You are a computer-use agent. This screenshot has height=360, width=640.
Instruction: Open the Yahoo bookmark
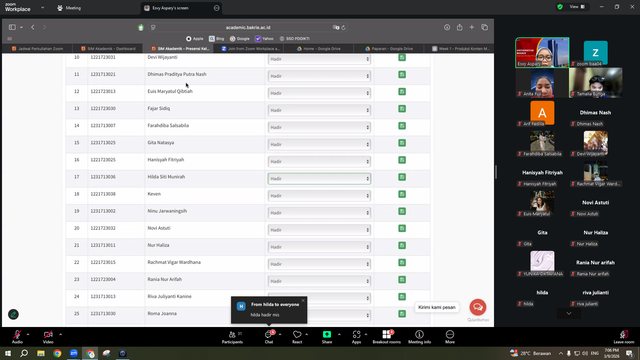point(264,39)
